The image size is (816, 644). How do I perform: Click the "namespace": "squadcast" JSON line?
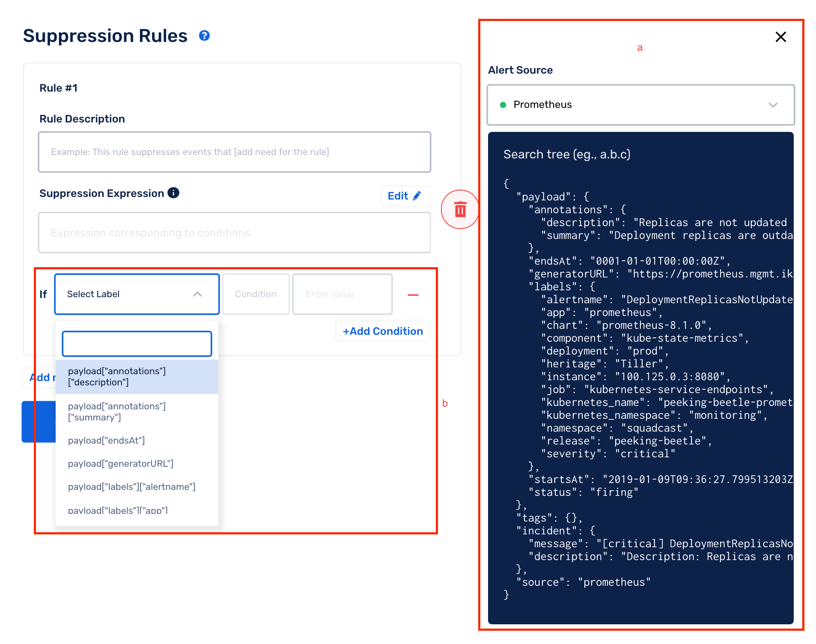617,428
